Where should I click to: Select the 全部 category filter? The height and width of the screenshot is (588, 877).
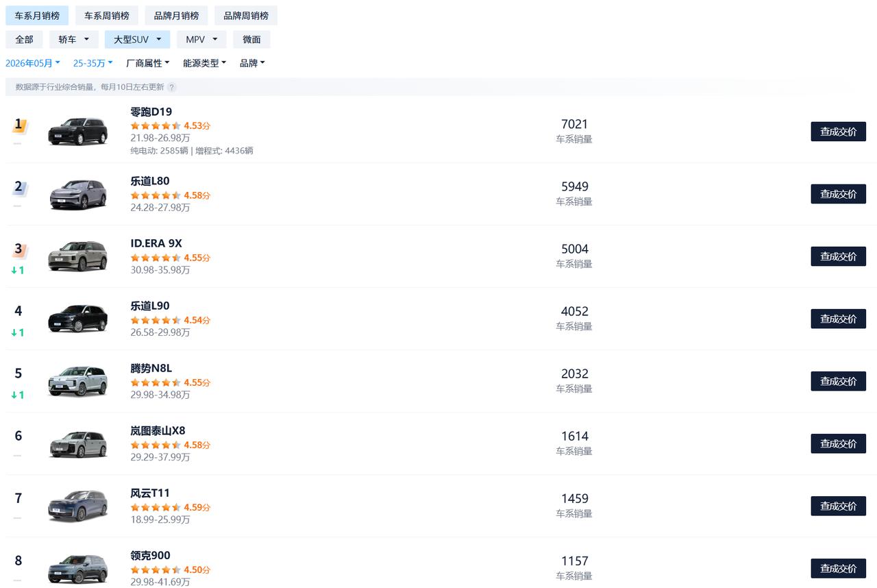[24, 40]
